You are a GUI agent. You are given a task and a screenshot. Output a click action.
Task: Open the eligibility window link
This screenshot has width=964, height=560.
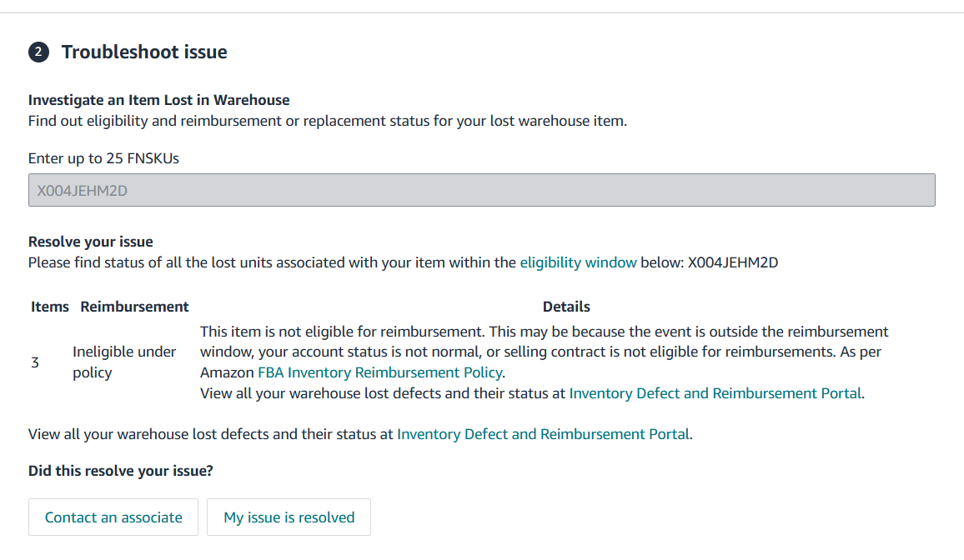578,262
